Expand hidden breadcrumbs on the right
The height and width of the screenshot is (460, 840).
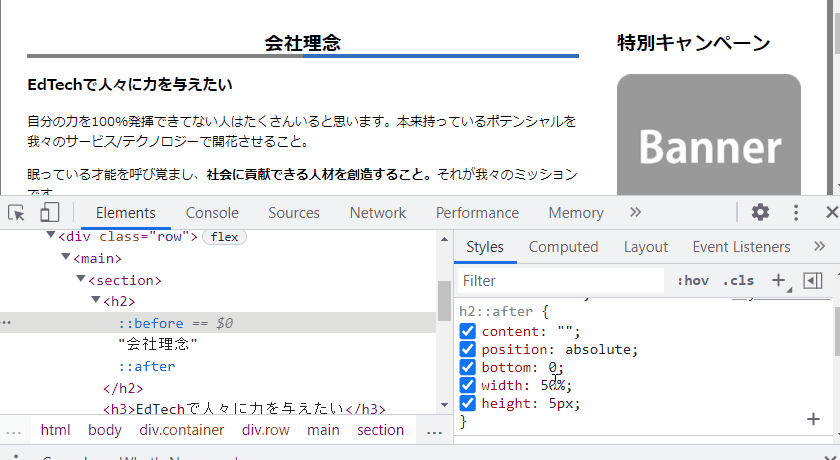pos(434,431)
